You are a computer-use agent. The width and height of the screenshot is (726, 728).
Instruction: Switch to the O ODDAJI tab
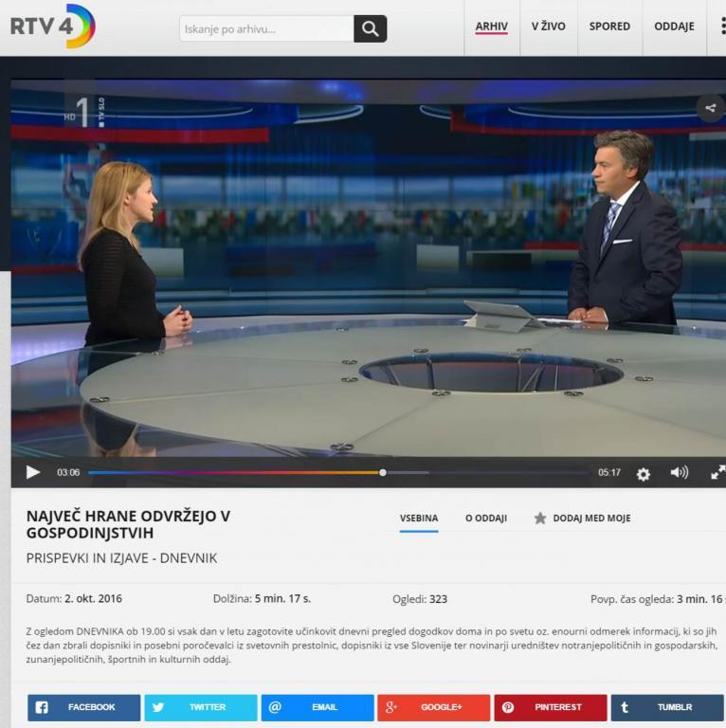pos(486,519)
